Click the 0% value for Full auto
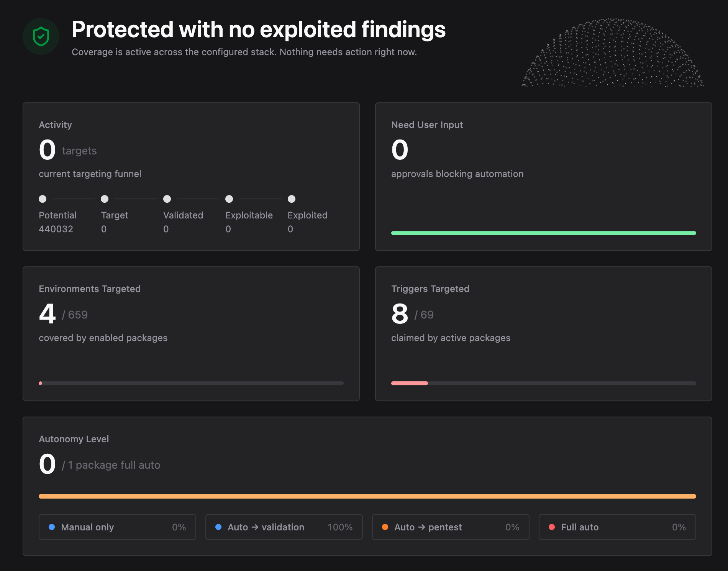The height and width of the screenshot is (571, 728). click(x=679, y=527)
